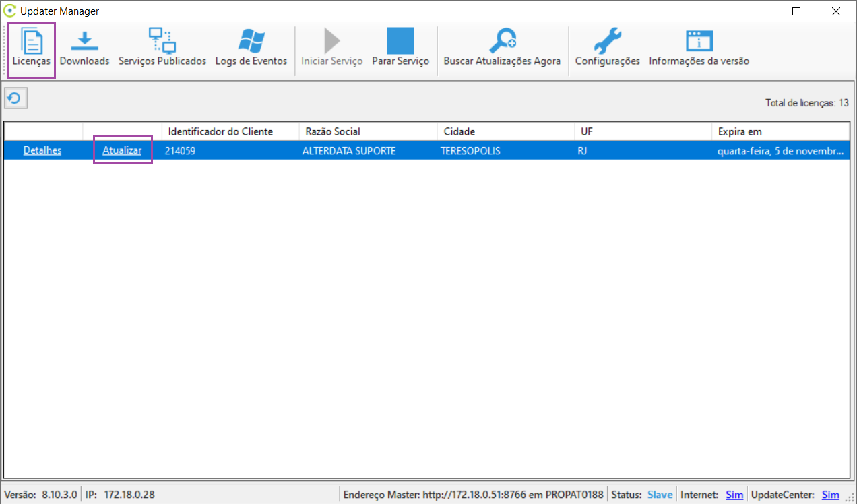Click Buscar Atualizações Agora

(x=502, y=50)
